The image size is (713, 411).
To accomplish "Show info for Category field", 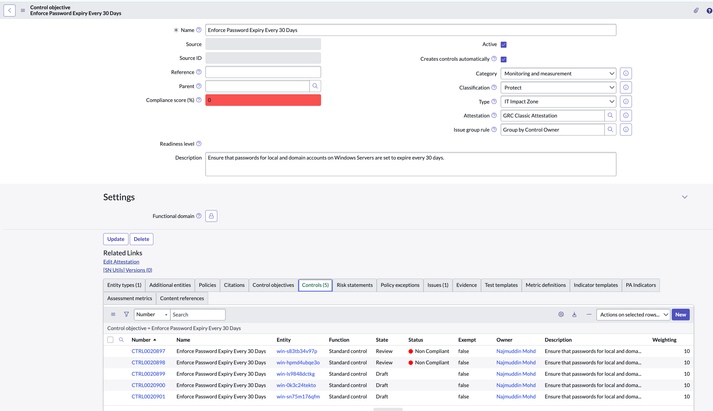I will pyautogui.click(x=626, y=73).
